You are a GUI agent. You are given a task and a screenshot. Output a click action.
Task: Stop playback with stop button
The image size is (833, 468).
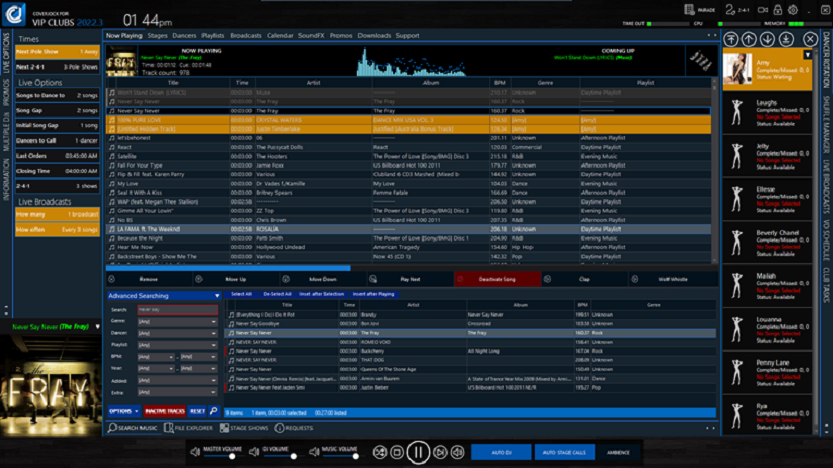click(397, 453)
